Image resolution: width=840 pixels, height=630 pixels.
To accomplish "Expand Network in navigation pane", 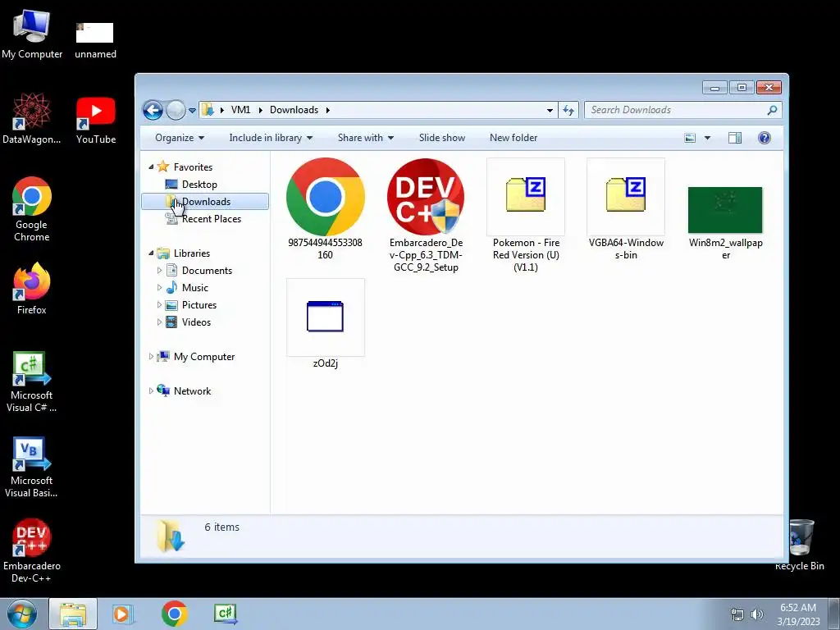I will click(151, 391).
